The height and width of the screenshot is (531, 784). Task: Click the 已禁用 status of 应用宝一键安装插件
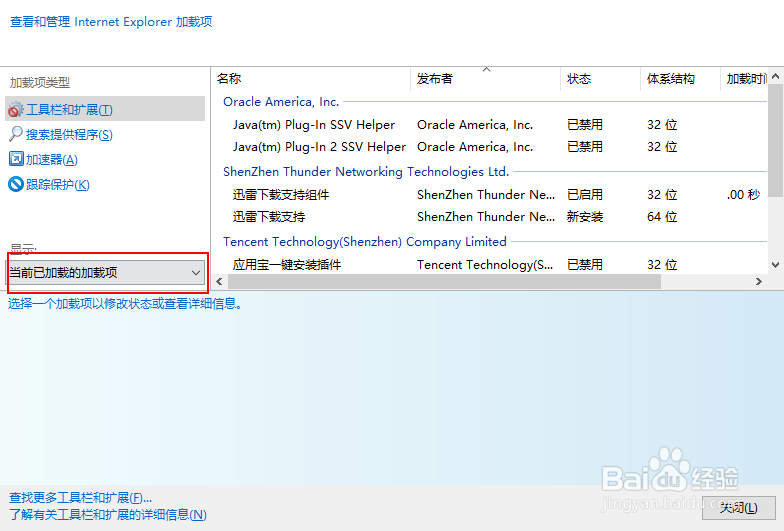click(584, 264)
